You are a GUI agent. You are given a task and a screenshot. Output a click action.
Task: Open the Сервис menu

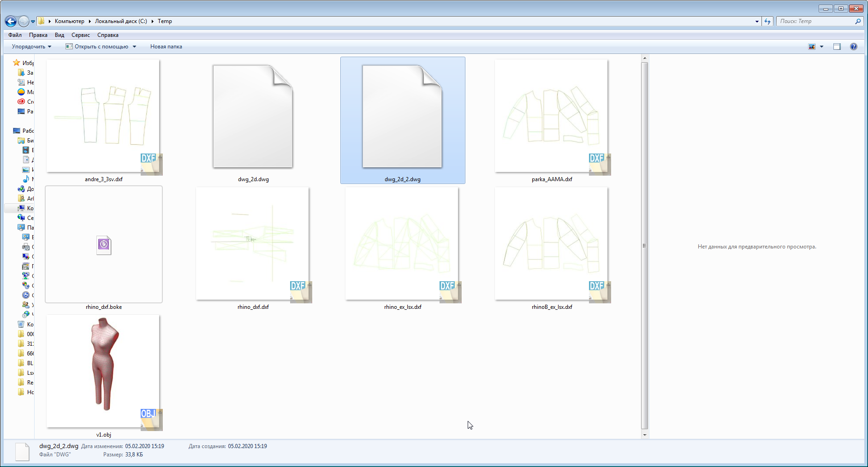point(81,35)
